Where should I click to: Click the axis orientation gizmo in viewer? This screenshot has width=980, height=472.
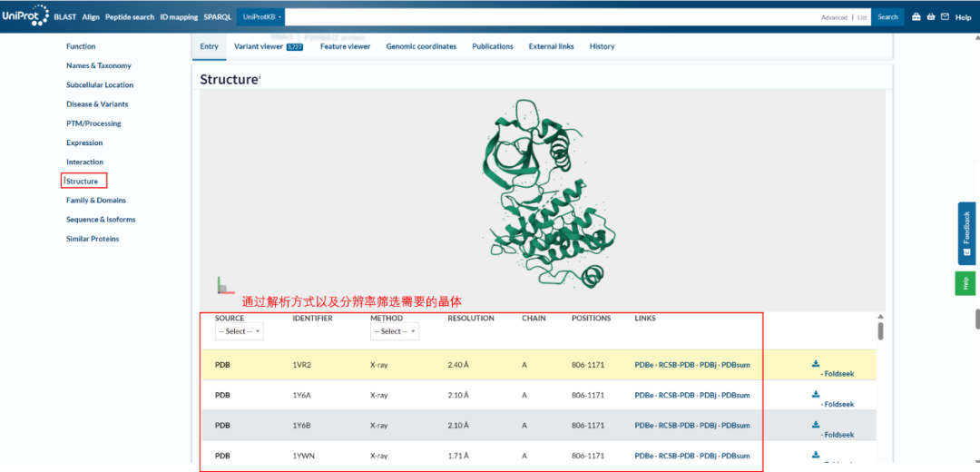(224, 286)
